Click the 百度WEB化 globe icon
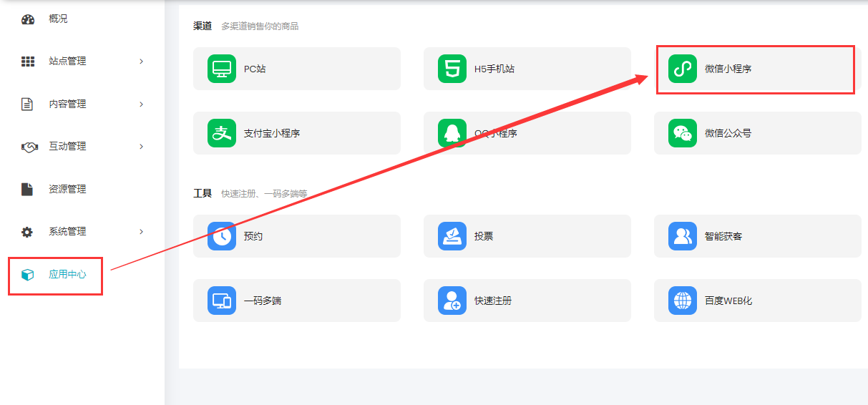 682,301
